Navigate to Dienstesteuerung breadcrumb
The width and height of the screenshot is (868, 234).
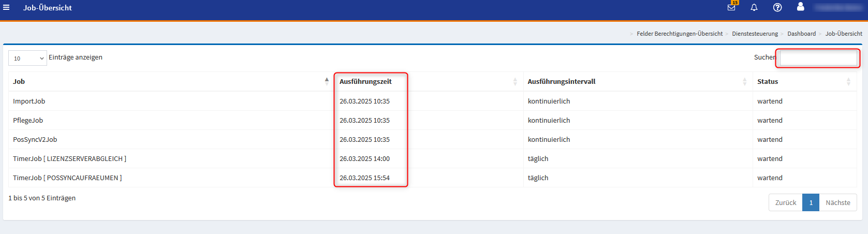pyautogui.click(x=755, y=34)
